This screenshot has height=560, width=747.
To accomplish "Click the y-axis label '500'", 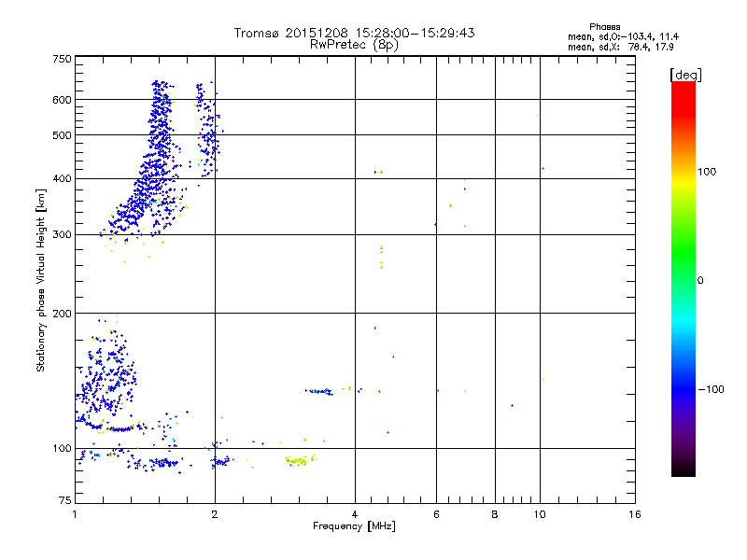I will click(62, 135).
